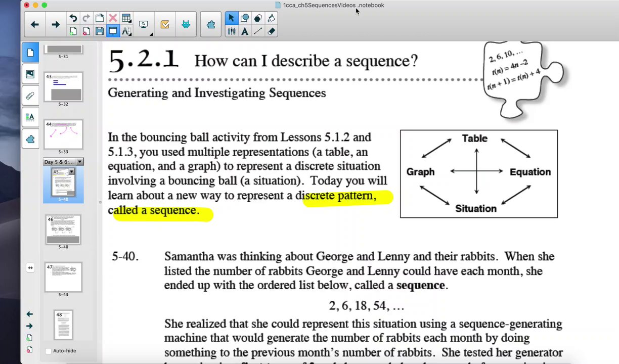This screenshot has height=364, width=619.
Task: Open the Gallery sidebar tab
Action: [30, 74]
